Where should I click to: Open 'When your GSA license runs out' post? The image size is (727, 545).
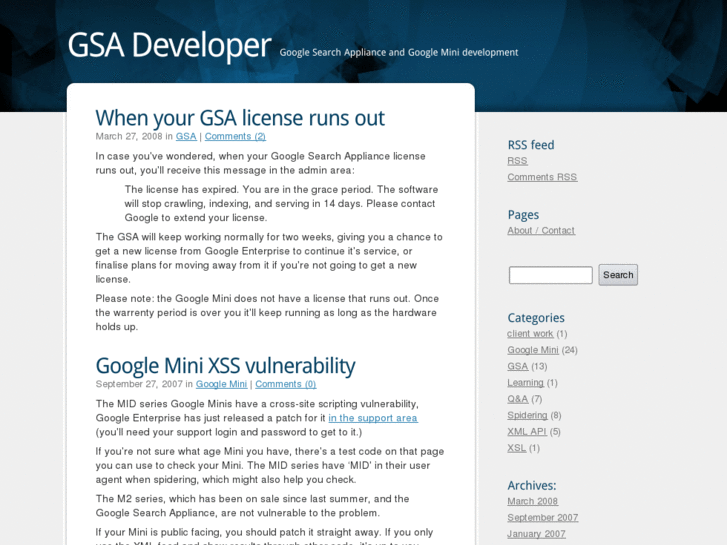pos(240,118)
